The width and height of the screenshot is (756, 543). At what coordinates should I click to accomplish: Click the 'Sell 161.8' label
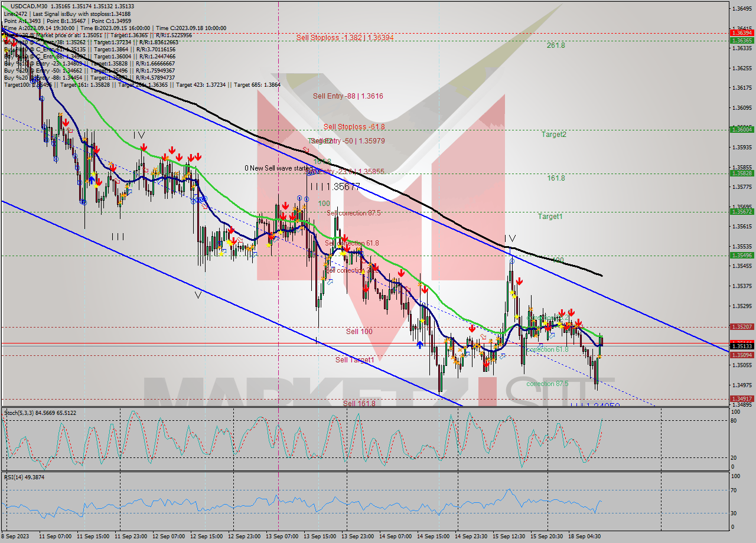(x=359, y=403)
